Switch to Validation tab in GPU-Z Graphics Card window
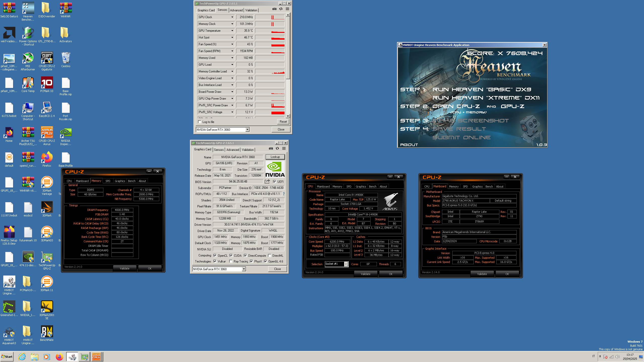 click(248, 150)
